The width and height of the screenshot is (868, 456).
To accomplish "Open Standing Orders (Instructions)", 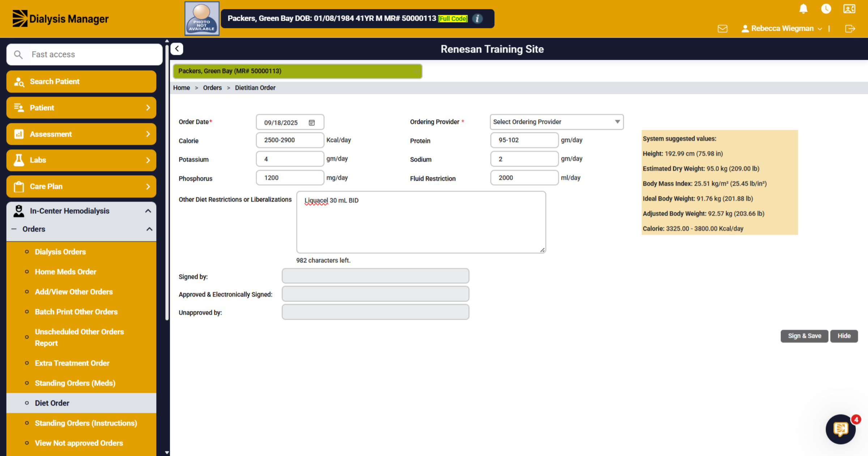I will (86, 423).
